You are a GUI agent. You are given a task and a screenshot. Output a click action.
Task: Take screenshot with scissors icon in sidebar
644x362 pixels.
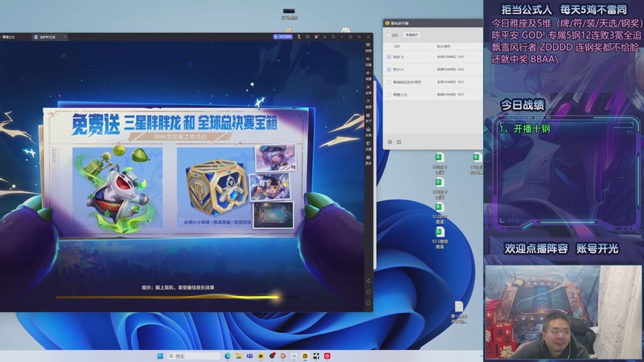(369, 101)
